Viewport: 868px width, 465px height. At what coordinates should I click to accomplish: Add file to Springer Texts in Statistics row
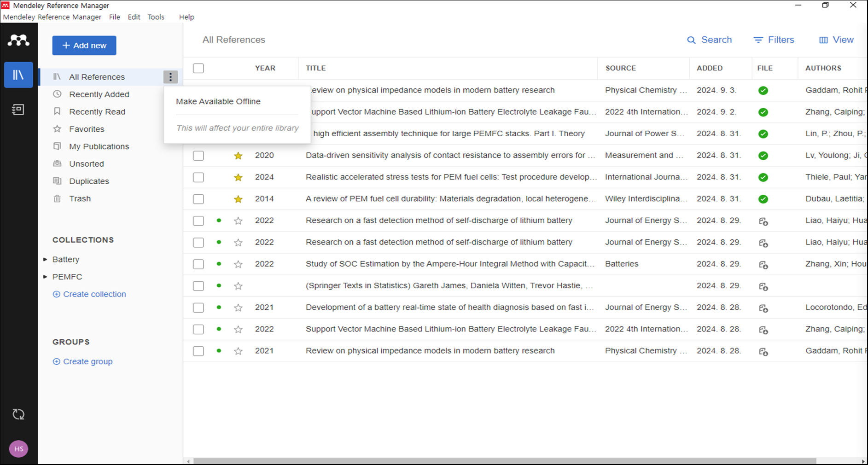point(763,286)
